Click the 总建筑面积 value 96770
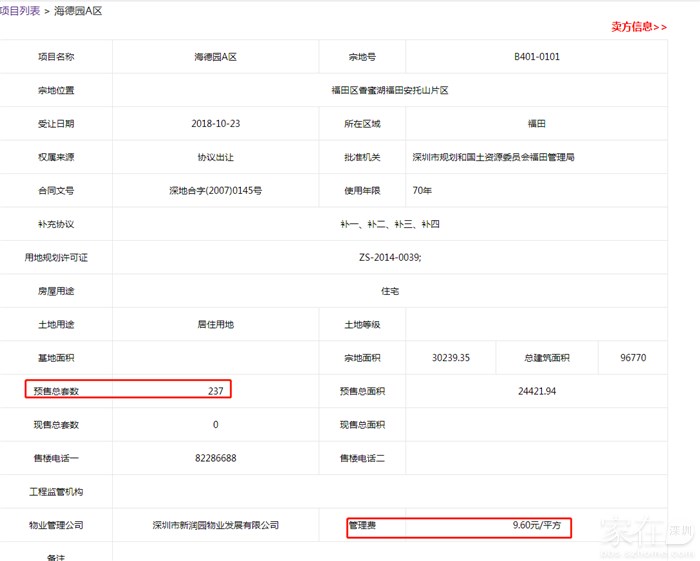Screen dimensions: 700x561 click(631, 357)
